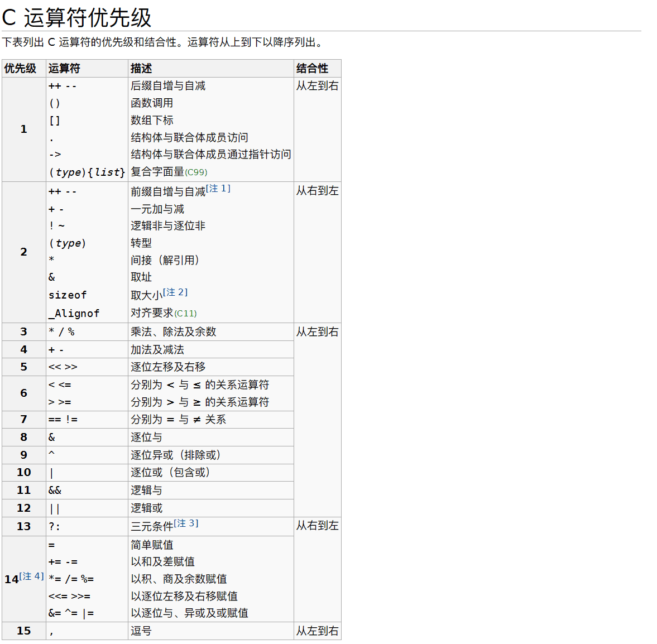Screen dimensions: 657x644
Task: Click the (C11) marker after 对齐要求
Action: [x=186, y=314]
